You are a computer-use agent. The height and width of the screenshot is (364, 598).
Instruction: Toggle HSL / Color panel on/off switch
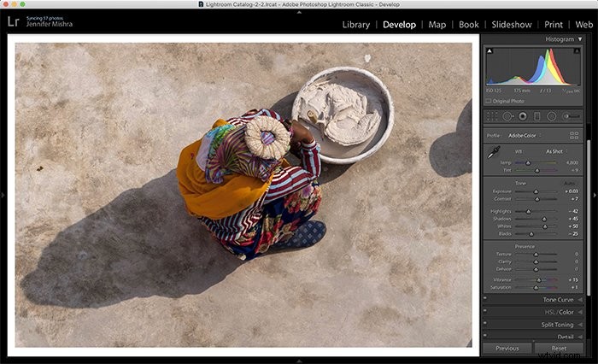click(485, 310)
